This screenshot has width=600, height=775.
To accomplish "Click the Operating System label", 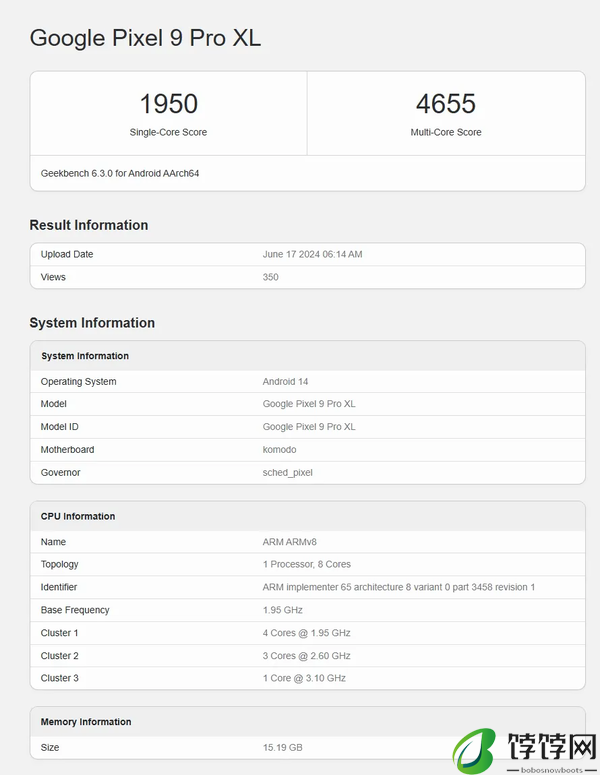I will 79,382.
